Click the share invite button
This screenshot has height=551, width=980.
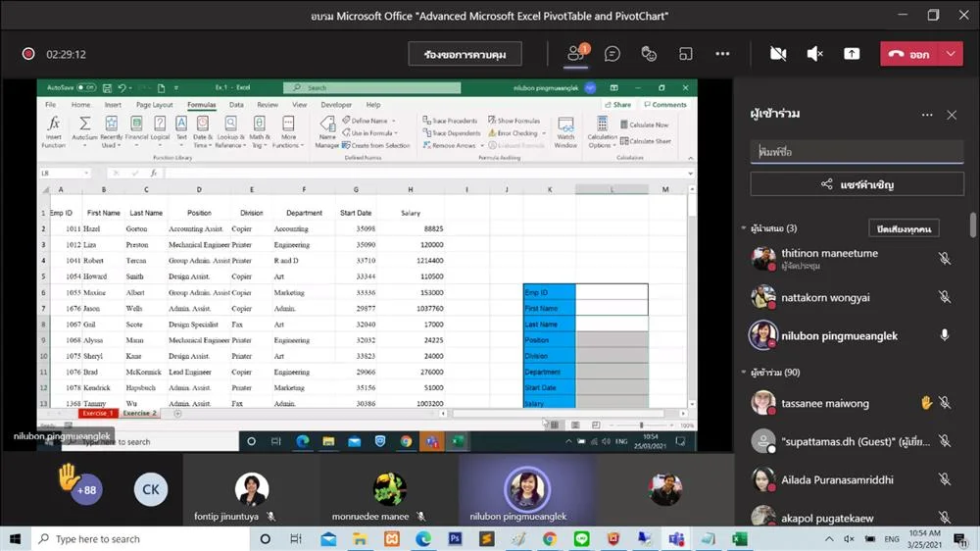point(857,184)
